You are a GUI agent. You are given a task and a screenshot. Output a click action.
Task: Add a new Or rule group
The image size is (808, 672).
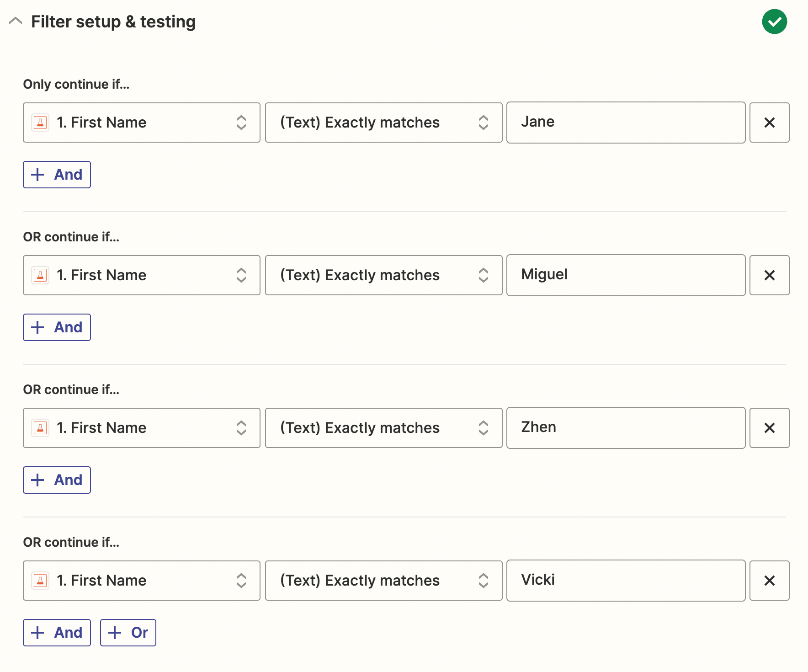[x=128, y=633]
